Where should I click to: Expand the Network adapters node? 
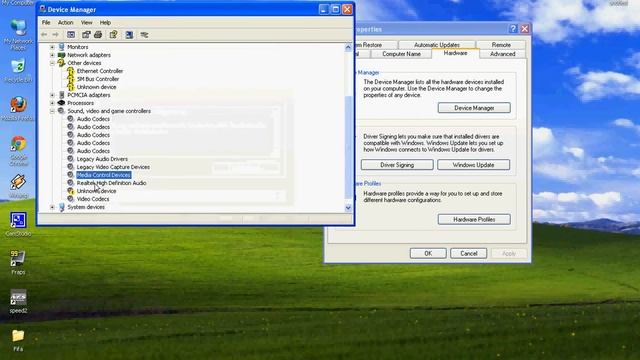tap(52, 55)
